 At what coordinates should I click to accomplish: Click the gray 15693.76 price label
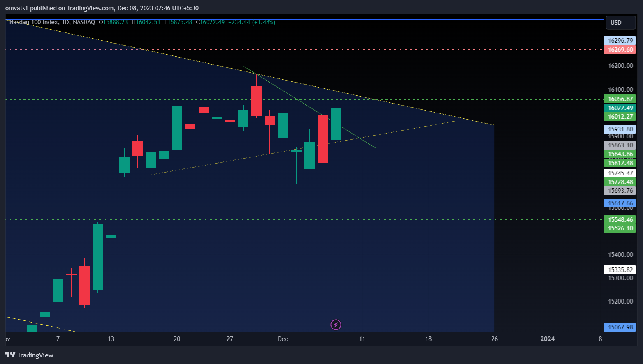click(x=620, y=191)
